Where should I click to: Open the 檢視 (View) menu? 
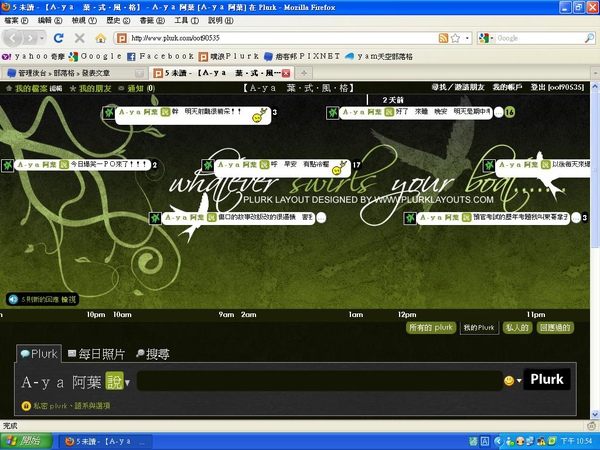(x=84, y=21)
